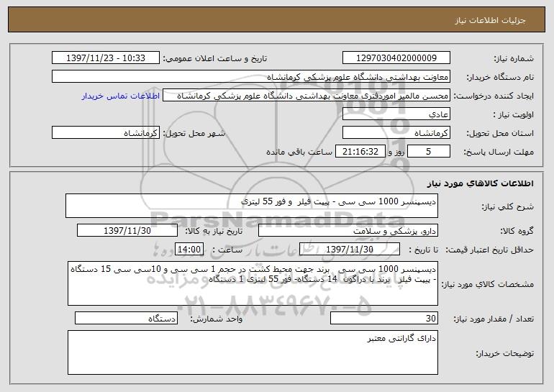Click the ساعت باقی مانده text

click(299, 152)
